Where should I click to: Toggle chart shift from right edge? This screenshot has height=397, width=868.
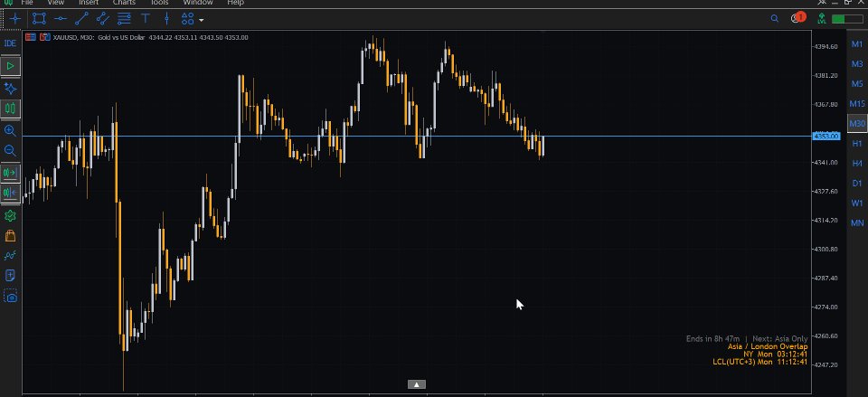click(10, 192)
